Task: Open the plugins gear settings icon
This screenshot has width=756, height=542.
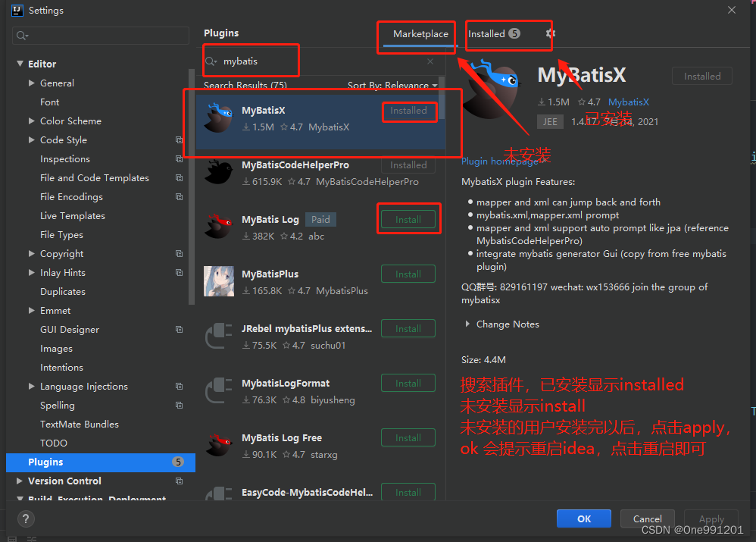Action: point(551,33)
